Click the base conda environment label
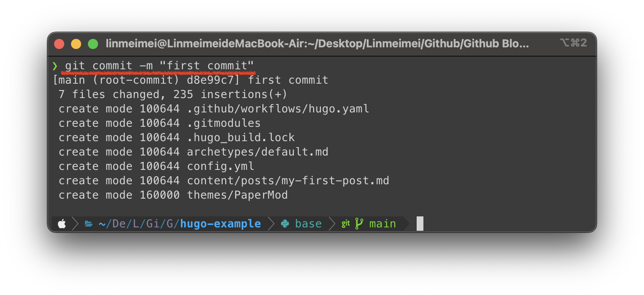The image size is (644, 295). (x=308, y=224)
